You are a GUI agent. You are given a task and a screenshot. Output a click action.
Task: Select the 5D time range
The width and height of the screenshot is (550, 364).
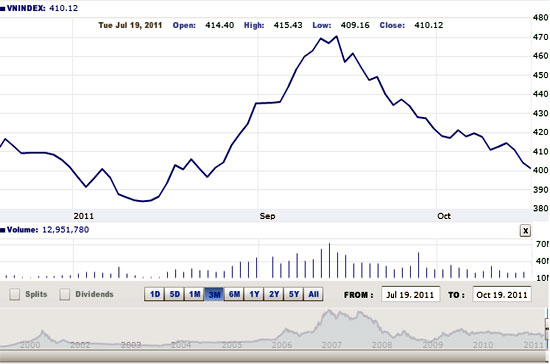click(x=174, y=294)
